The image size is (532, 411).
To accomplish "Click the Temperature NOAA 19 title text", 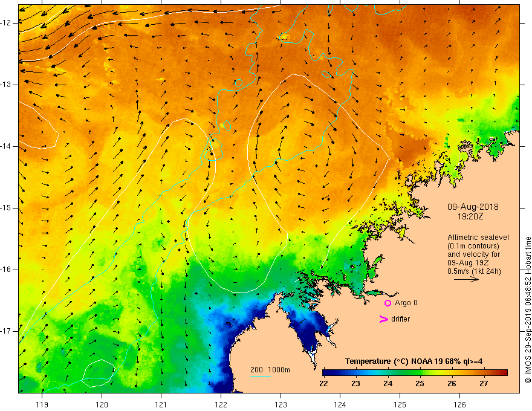I will click(x=414, y=361).
